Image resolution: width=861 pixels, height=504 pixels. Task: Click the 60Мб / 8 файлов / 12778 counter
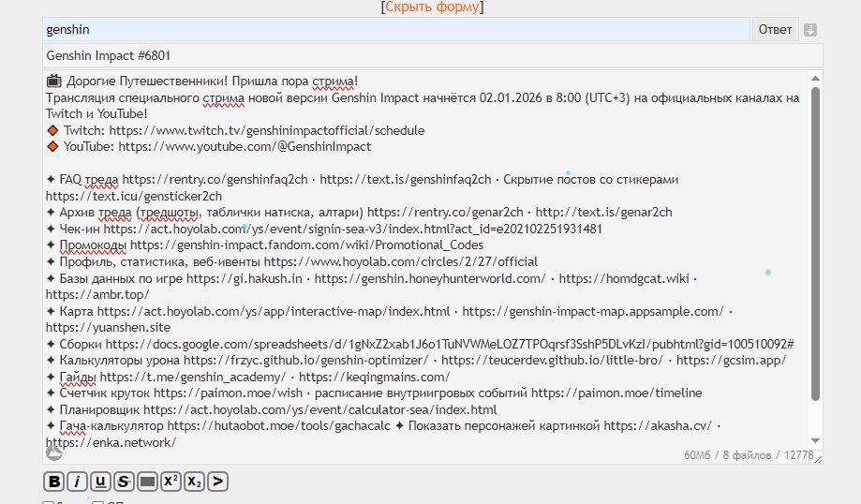click(x=749, y=455)
